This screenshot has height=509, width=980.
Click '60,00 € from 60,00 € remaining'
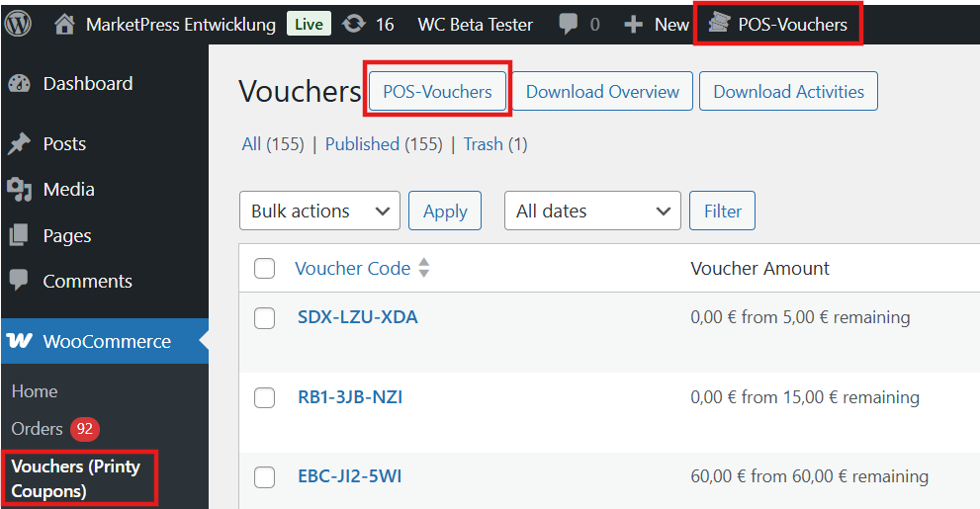click(x=809, y=476)
